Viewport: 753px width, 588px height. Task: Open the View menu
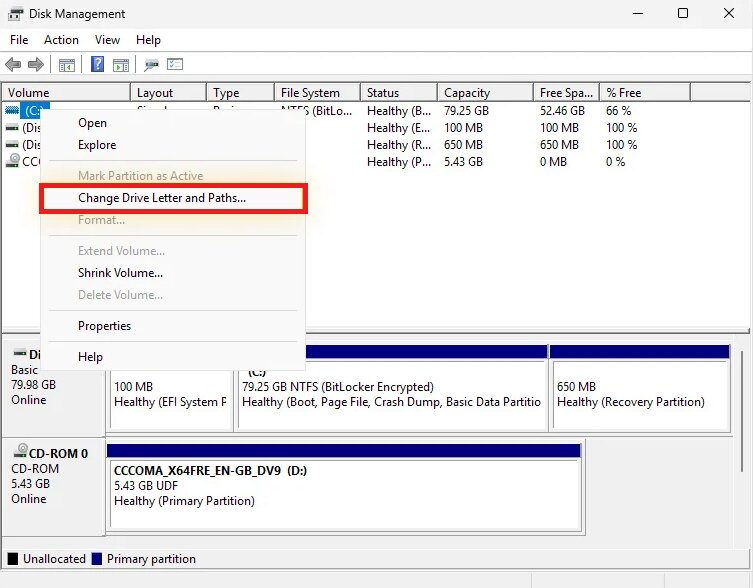coord(107,40)
